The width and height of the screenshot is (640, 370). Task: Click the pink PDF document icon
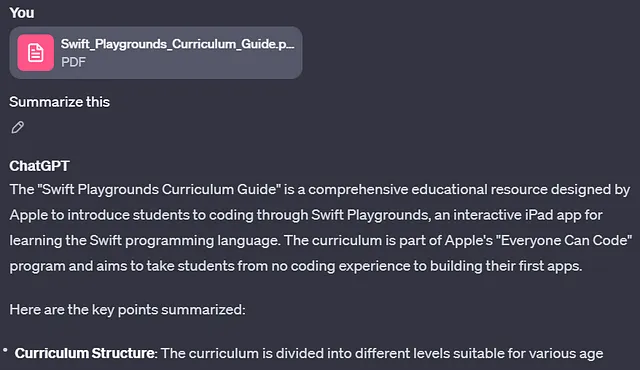(x=36, y=53)
